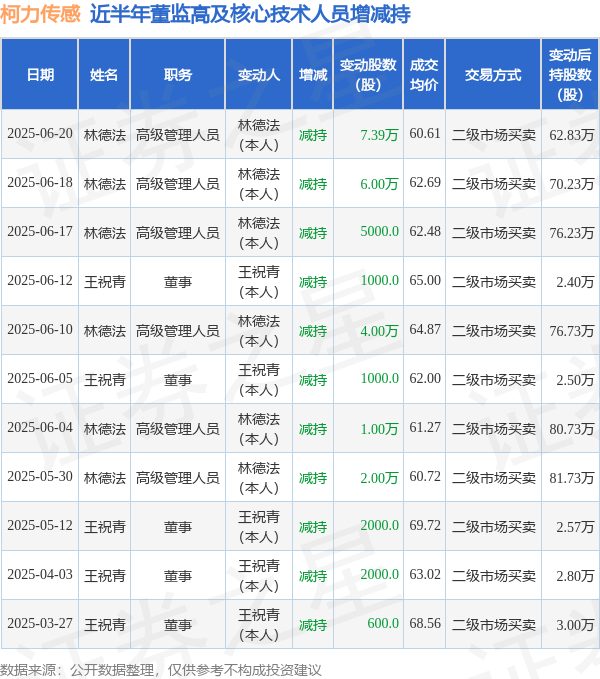Select the date 2025-05-12

tap(40, 525)
